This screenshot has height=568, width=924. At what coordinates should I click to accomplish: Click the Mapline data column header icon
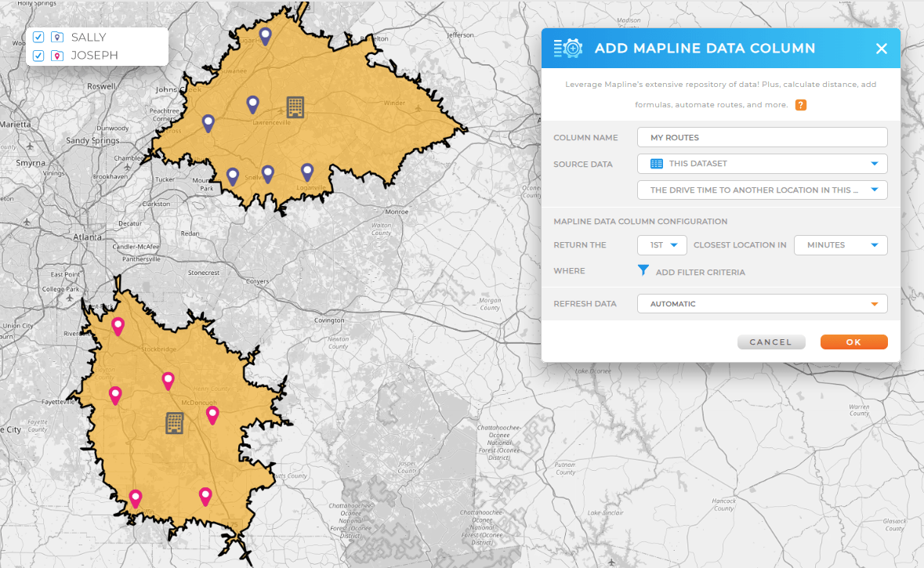coord(568,49)
